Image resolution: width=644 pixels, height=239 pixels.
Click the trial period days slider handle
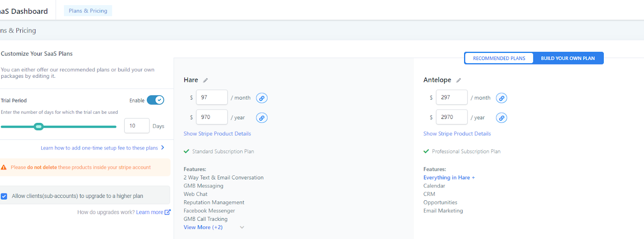pos(39,127)
